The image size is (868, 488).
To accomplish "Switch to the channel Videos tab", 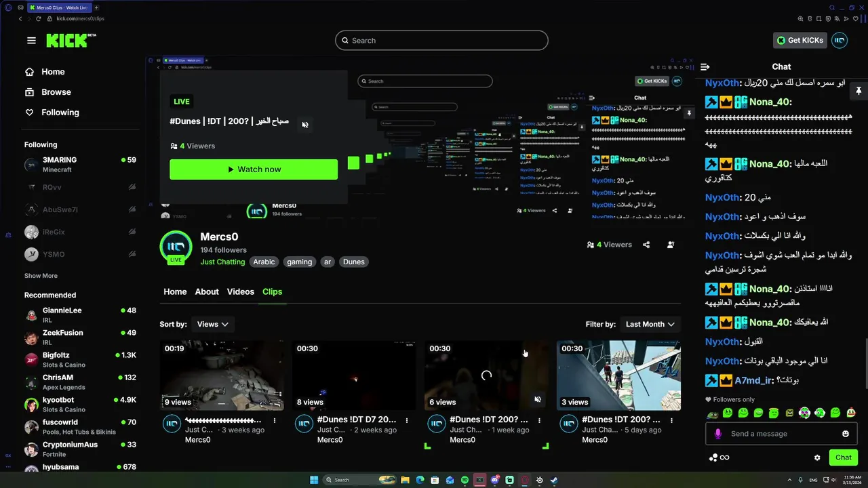I will [241, 291].
